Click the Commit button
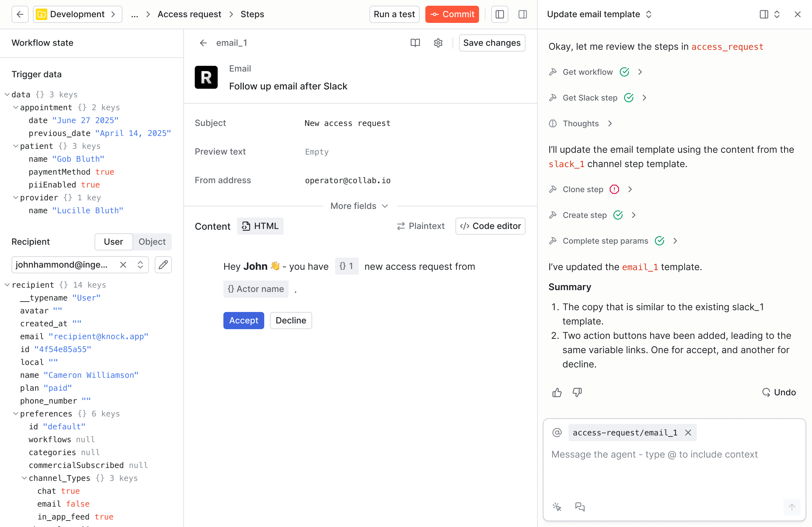The width and height of the screenshot is (812, 527). click(x=452, y=14)
